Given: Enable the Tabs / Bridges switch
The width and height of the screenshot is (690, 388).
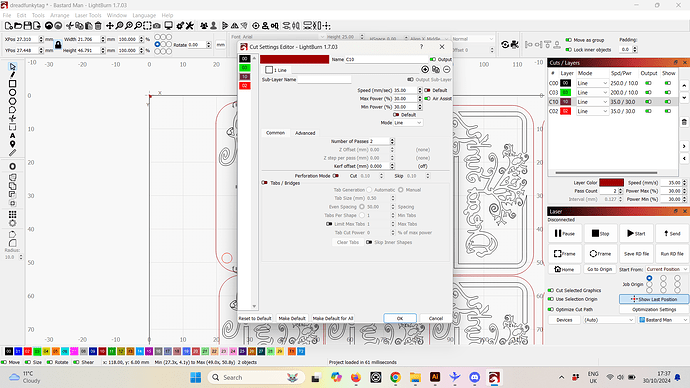Looking at the screenshot, I should click(264, 183).
